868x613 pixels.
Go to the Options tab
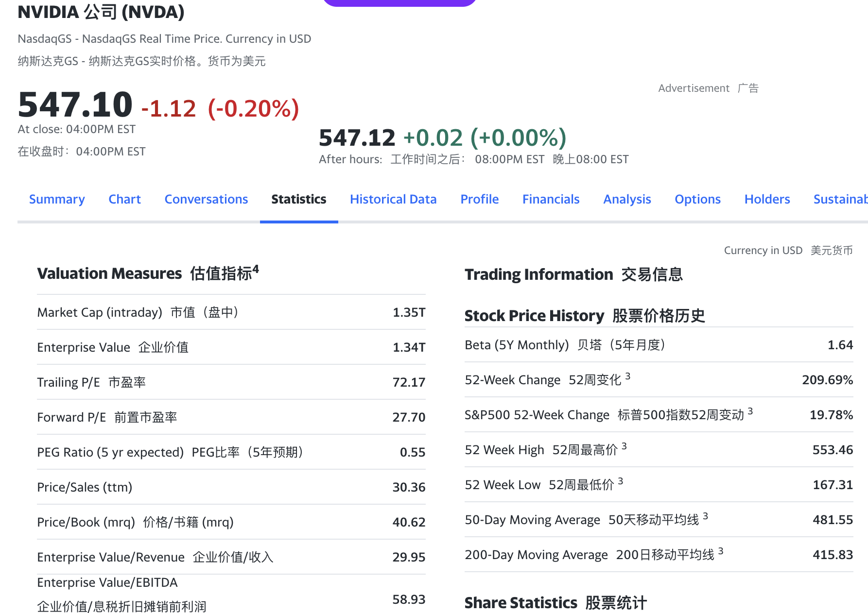click(697, 199)
